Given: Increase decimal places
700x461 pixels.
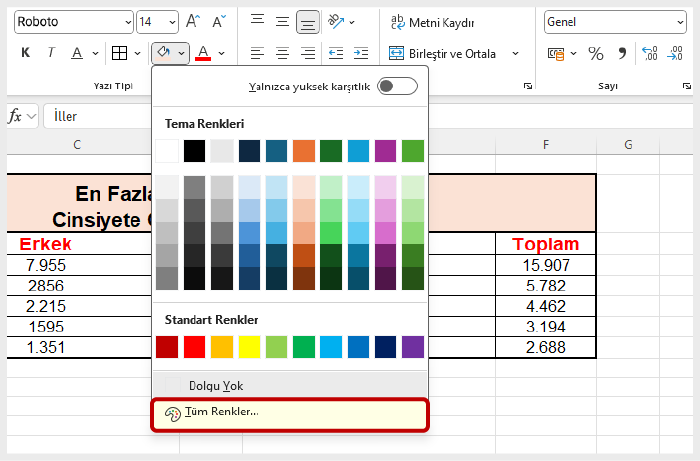Looking at the screenshot, I should (650, 54).
